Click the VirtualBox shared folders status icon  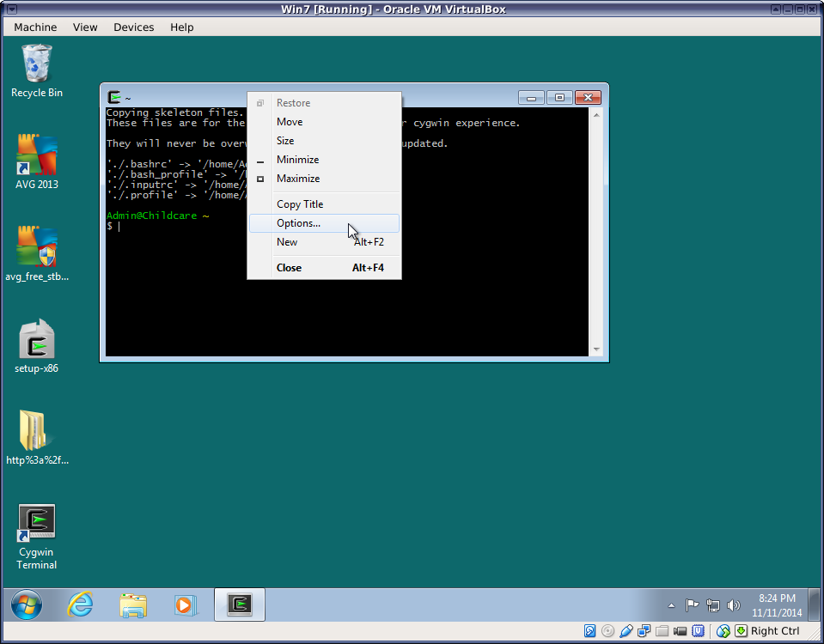click(x=662, y=631)
